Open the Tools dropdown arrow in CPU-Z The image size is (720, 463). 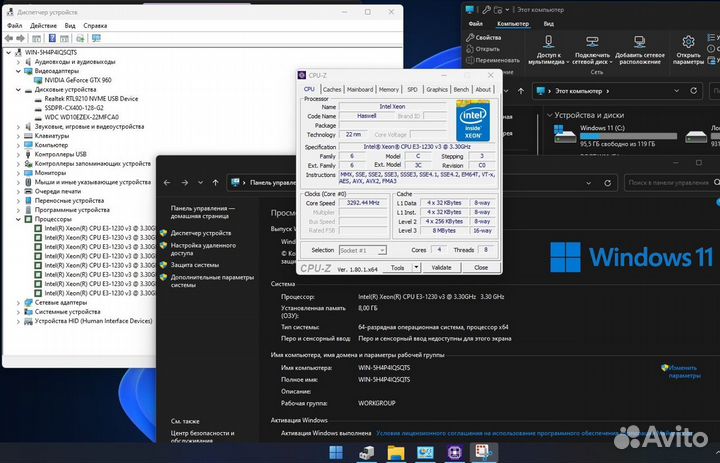414,268
